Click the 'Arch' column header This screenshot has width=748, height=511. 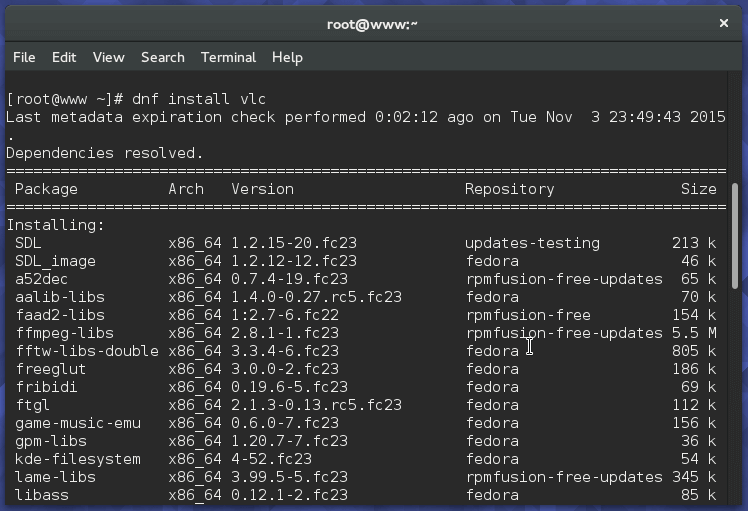[x=186, y=189]
